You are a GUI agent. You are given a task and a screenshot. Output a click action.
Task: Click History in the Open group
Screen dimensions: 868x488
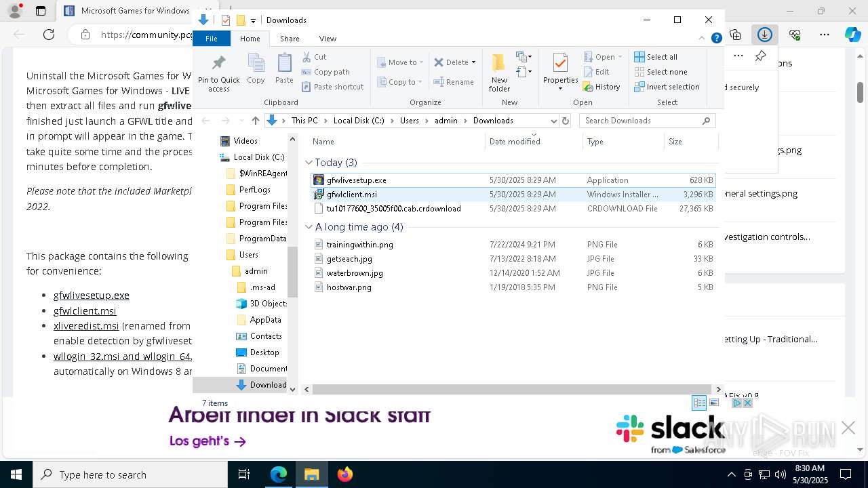pos(601,87)
